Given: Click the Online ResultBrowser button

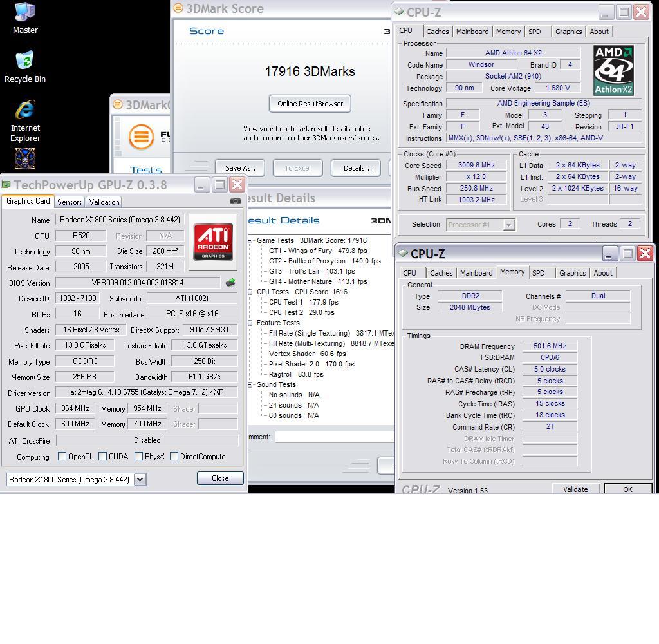Looking at the screenshot, I should coord(310,104).
